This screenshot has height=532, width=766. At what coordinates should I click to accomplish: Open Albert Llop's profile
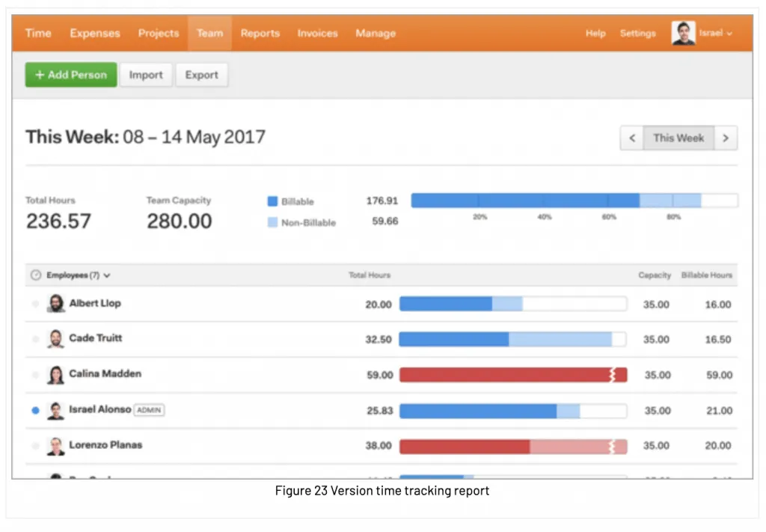click(95, 303)
